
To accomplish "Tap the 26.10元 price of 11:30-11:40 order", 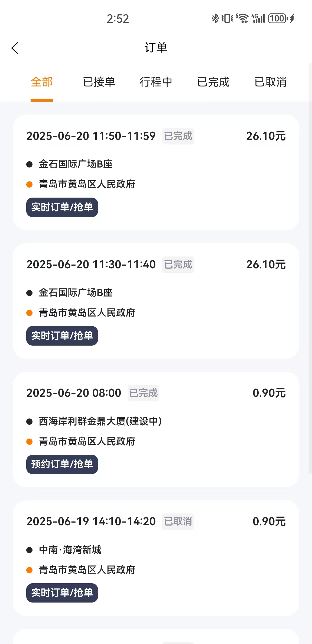I will [266, 265].
